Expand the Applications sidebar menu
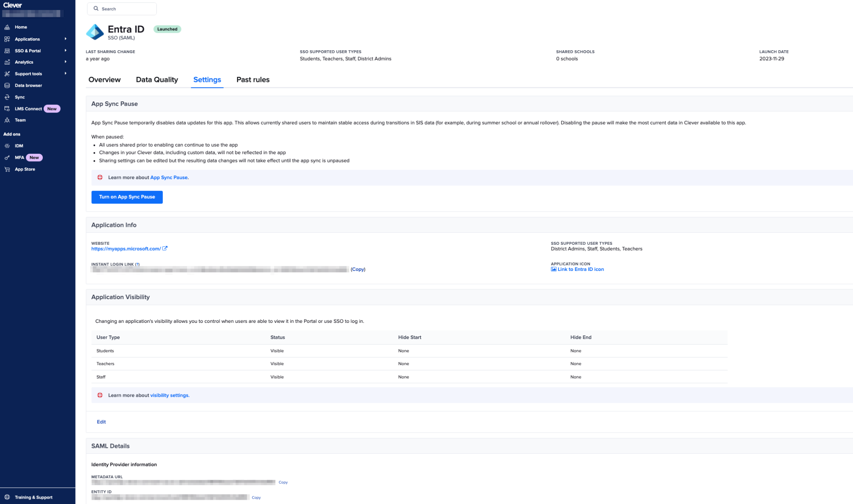This screenshot has height=504, width=853. 27,39
